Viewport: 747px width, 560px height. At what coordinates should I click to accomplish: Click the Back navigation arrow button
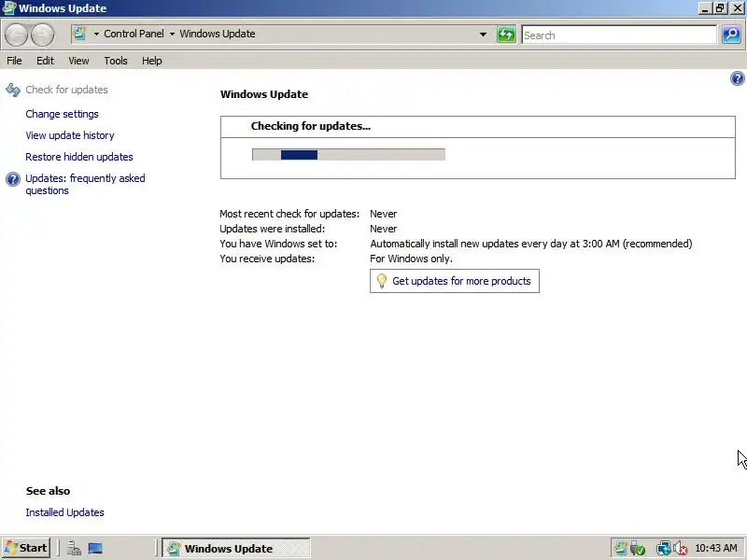[16, 35]
